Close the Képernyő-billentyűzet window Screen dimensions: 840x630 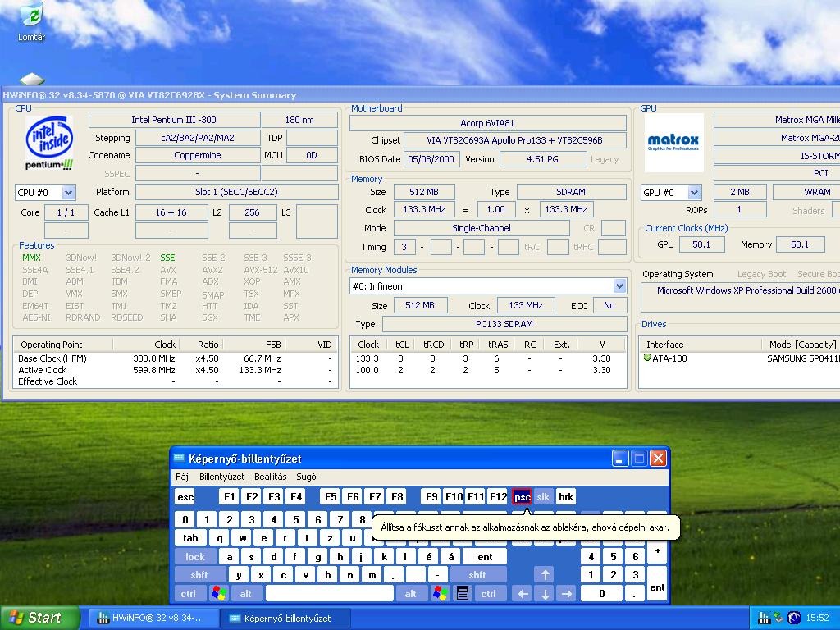(659, 459)
